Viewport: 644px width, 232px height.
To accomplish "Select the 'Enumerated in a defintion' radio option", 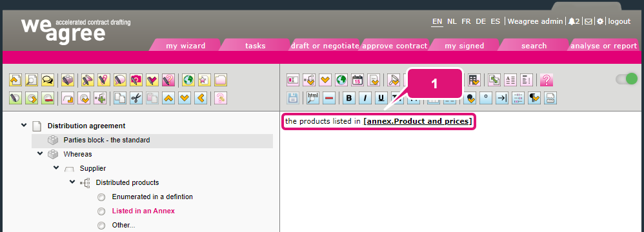I will pyautogui.click(x=101, y=197).
